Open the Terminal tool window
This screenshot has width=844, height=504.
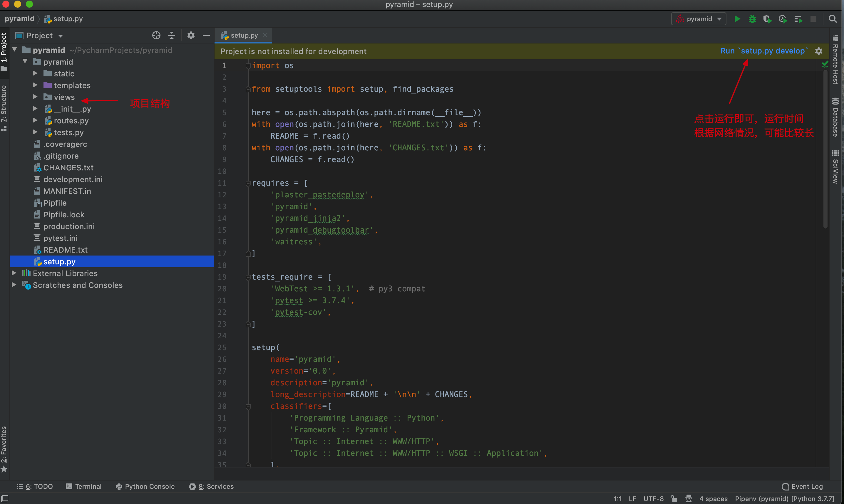pos(83,486)
